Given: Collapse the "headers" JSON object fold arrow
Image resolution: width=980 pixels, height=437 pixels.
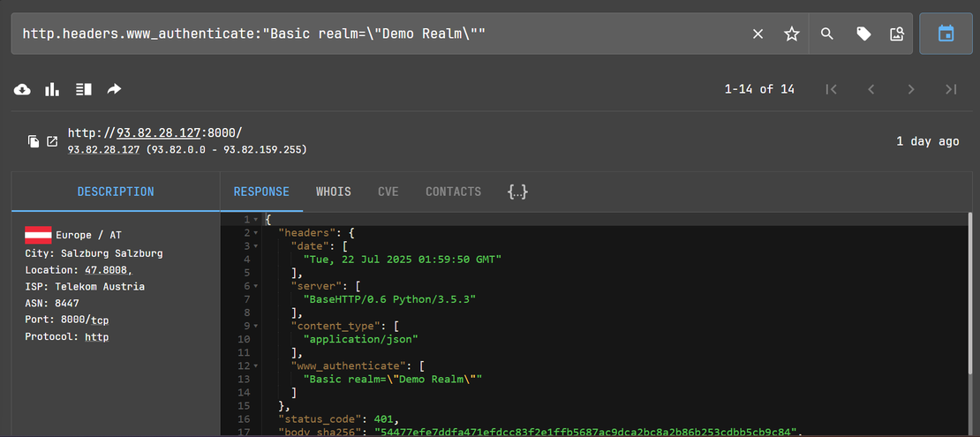Looking at the screenshot, I should pos(256,233).
